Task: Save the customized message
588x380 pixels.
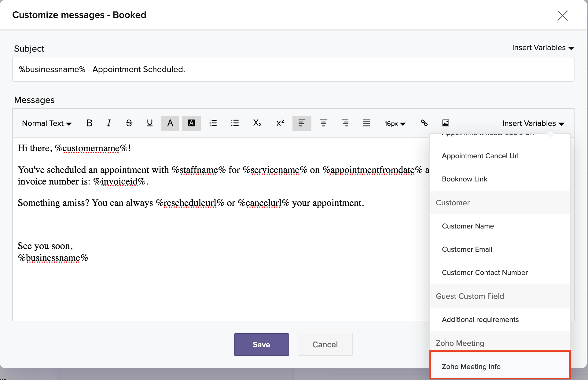Action: (261, 345)
